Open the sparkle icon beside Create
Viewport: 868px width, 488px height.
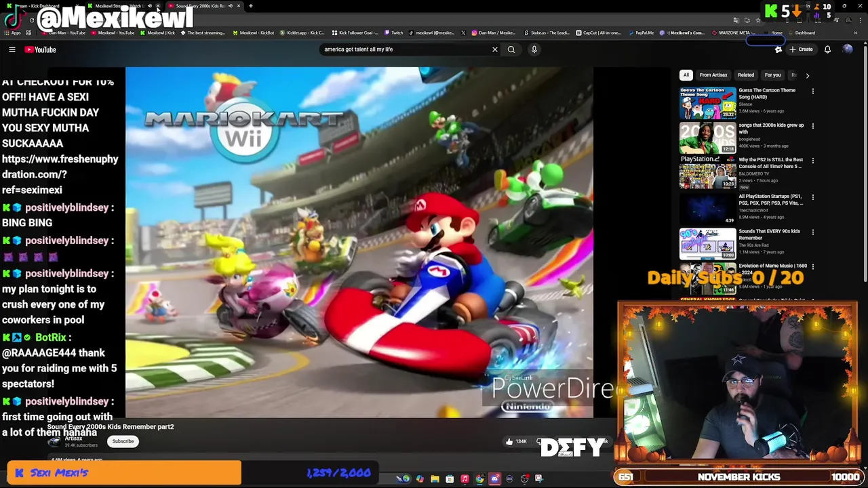click(x=778, y=49)
